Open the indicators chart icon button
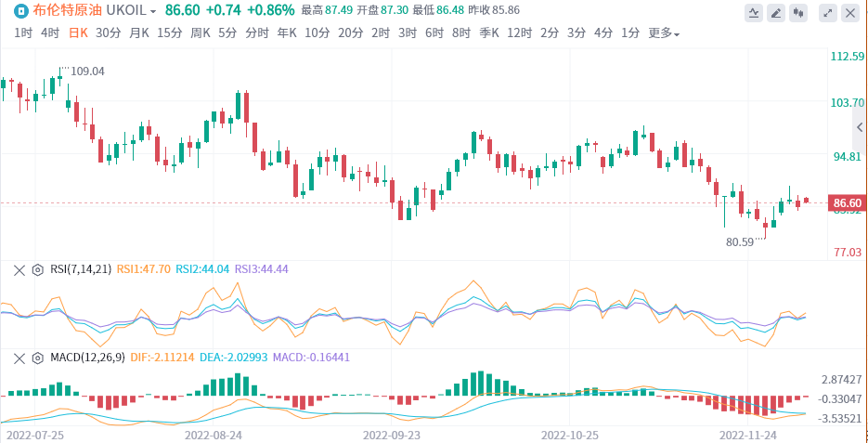 pos(754,12)
